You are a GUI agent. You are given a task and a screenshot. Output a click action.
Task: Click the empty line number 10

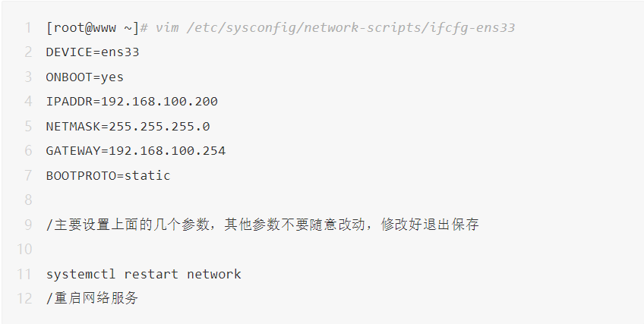tap(25, 250)
